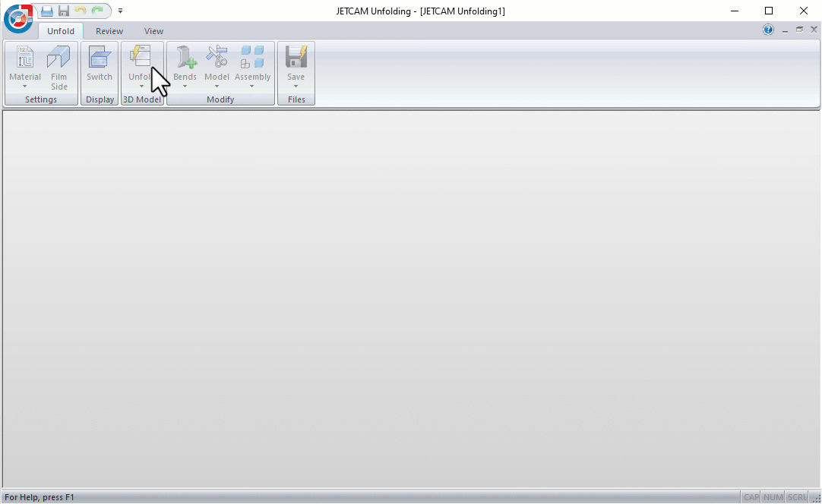Click the Save files tool in ribbon
Screen dimensions: 822x504
tap(296, 67)
